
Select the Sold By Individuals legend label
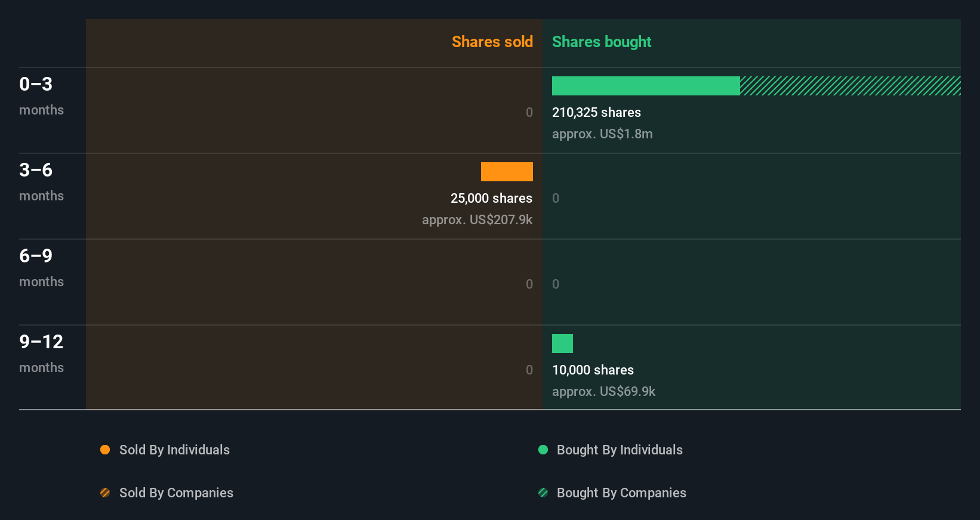(x=174, y=450)
